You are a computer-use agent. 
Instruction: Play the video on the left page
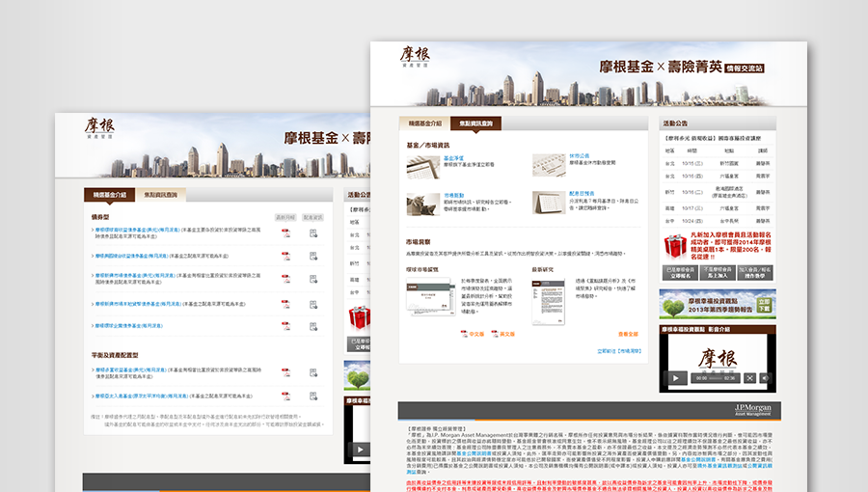click(360, 450)
